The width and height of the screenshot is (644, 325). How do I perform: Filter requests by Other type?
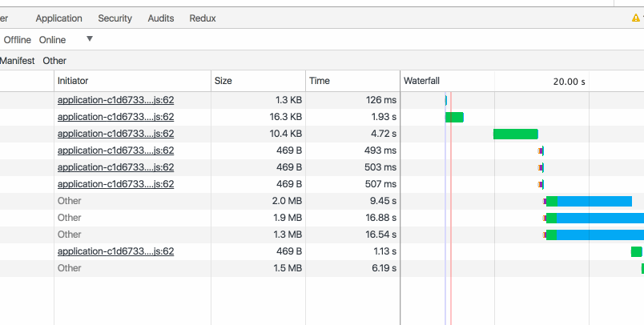coord(54,61)
